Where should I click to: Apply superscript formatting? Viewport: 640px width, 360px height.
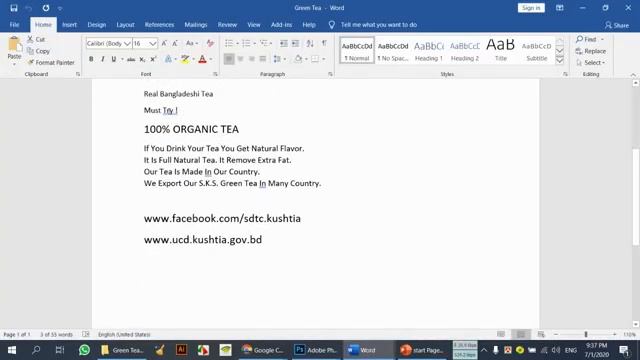(153, 60)
